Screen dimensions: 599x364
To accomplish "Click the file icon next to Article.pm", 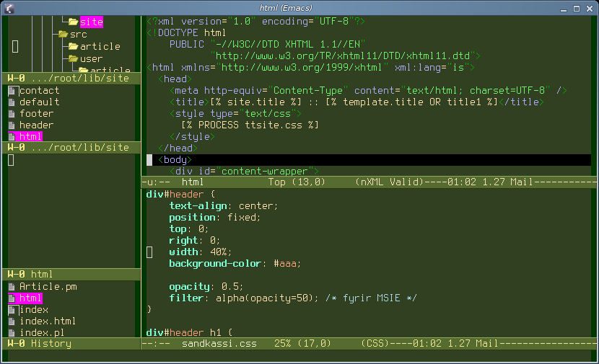I will [12, 287].
